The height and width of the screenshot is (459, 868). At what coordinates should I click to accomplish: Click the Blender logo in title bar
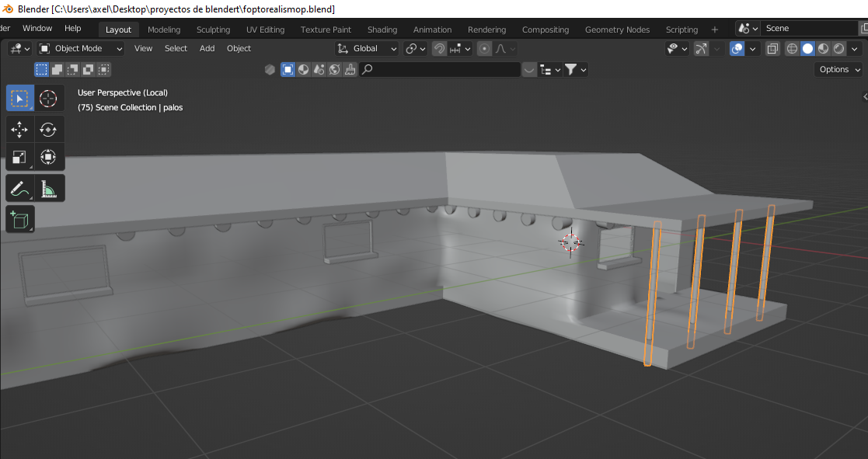pyautogui.click(x=8, y=9)
